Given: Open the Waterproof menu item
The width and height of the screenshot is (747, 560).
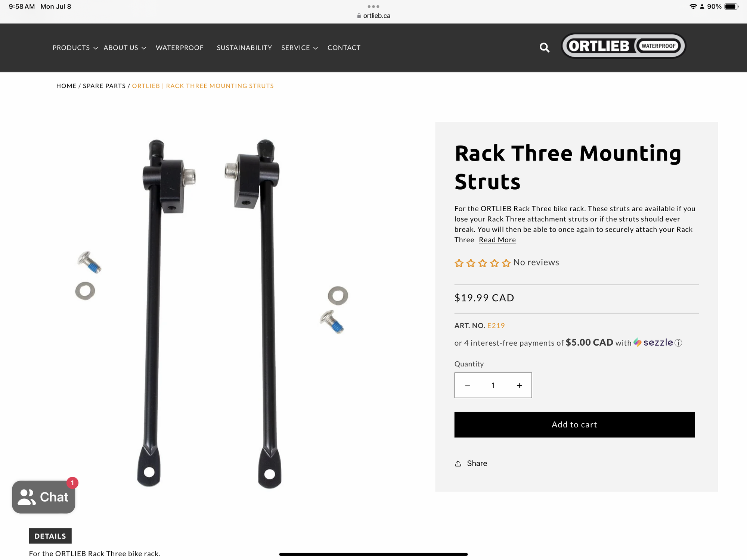Looking at the screenshot, I should (180, 48).
